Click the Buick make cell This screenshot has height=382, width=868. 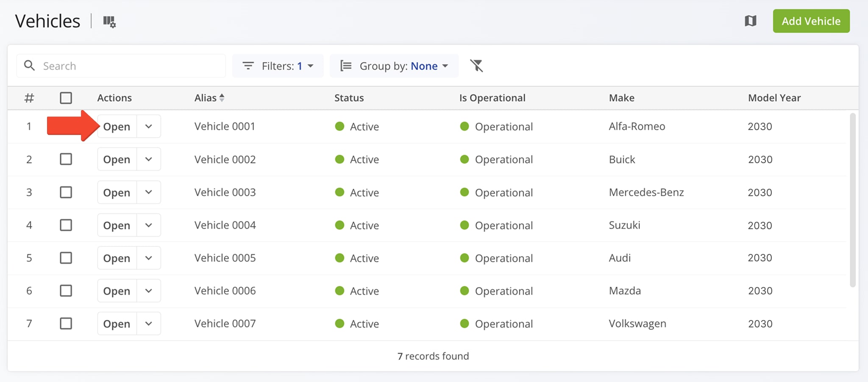click(622, 159)
